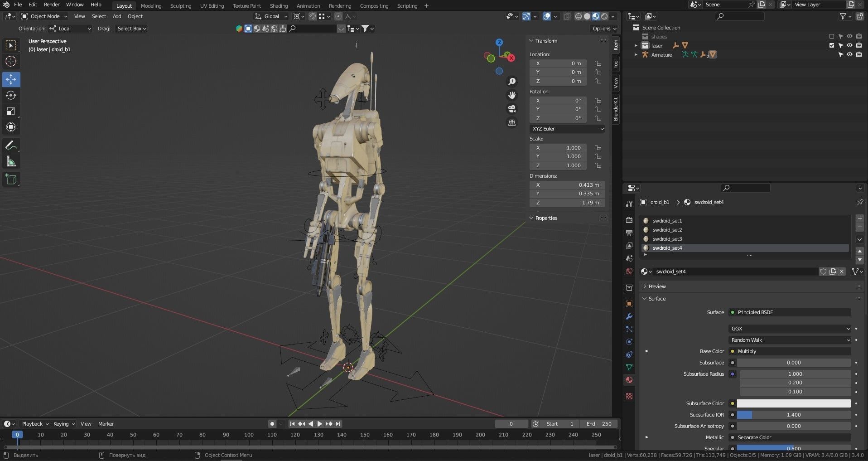This screenshot has width=868, height=461.
Task: Open the Output properties tab
Action: 629,233
